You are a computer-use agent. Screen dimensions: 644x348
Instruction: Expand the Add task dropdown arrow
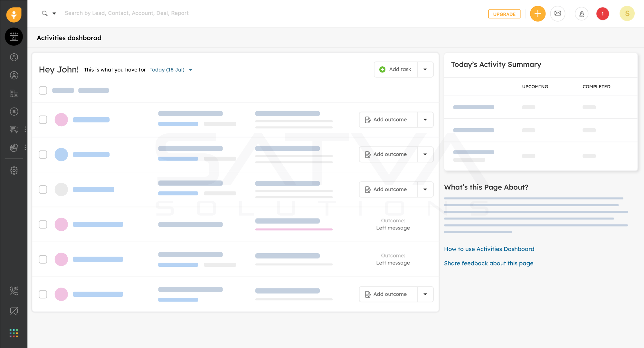tap(425, 69)
